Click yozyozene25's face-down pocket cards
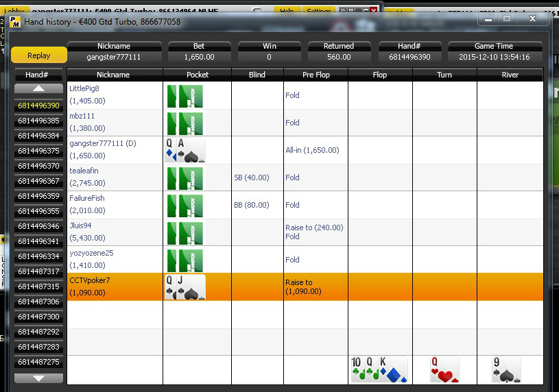The image size is (559, 392). click(185, 260)
